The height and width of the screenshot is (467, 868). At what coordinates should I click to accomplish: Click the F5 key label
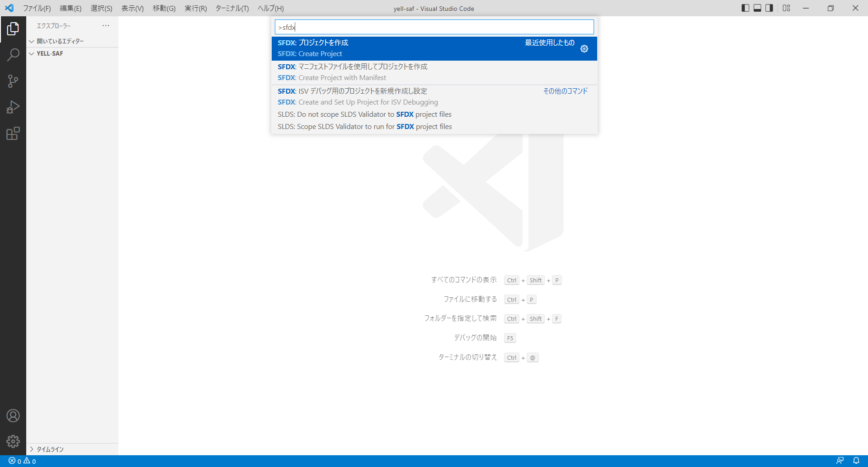(510, 338)
